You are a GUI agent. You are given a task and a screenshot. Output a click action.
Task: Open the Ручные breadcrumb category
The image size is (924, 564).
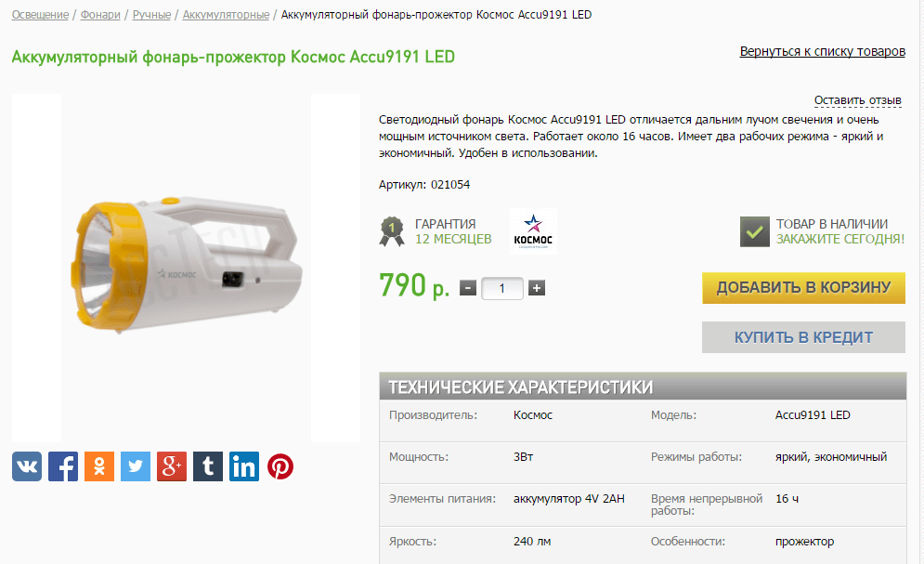click(x=151, y=15)
